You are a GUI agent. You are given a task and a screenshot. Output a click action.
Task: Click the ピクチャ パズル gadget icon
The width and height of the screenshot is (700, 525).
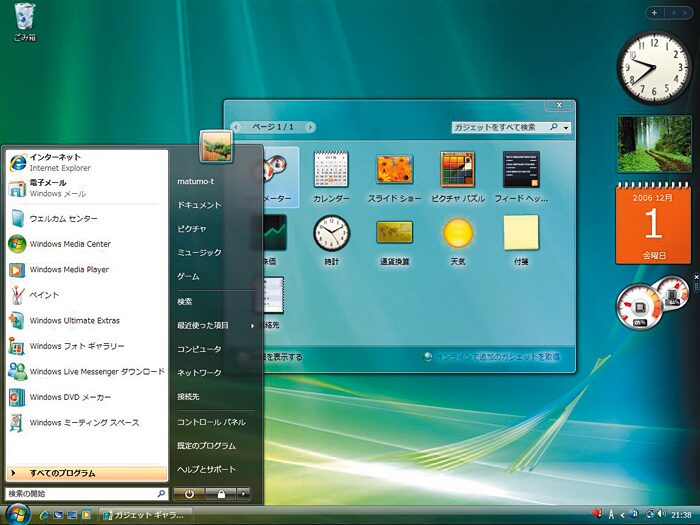pos(458,170)
